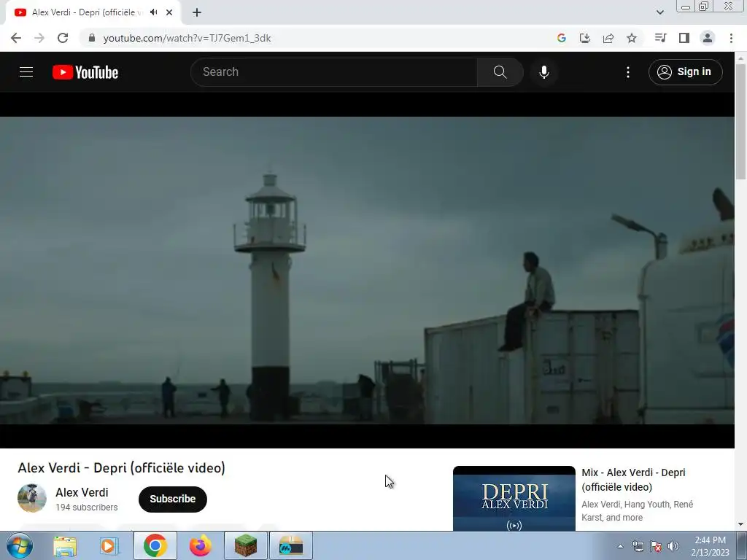Open media controls in Chrome toolbar
Image resolution: width=747 pixels, height=560 pixels.
coord(660,38)
